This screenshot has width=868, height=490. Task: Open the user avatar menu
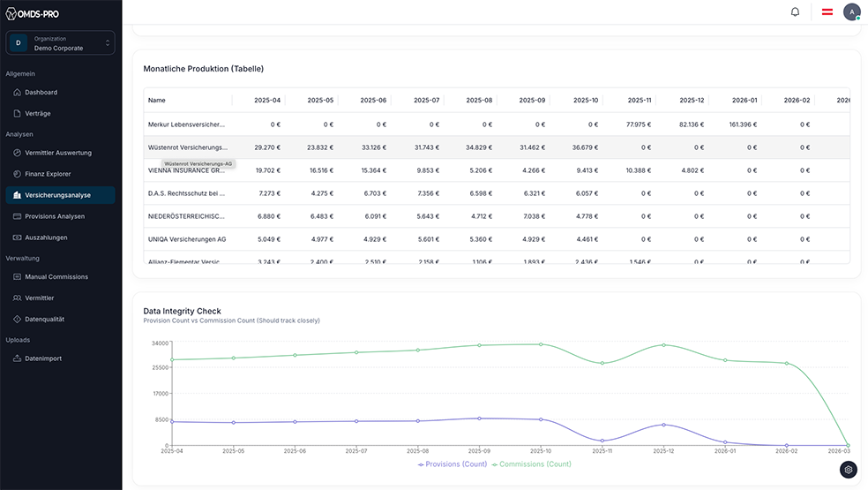[851, 11]
